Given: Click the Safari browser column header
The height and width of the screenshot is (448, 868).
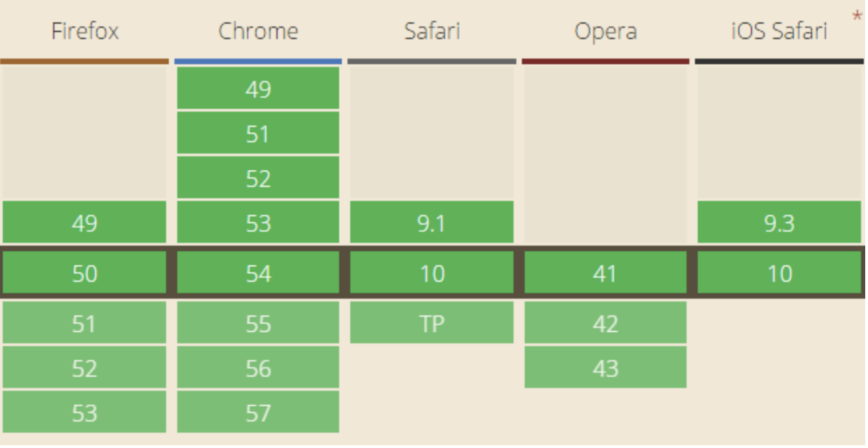Looking at the screenshot, I should coord(432,31).
